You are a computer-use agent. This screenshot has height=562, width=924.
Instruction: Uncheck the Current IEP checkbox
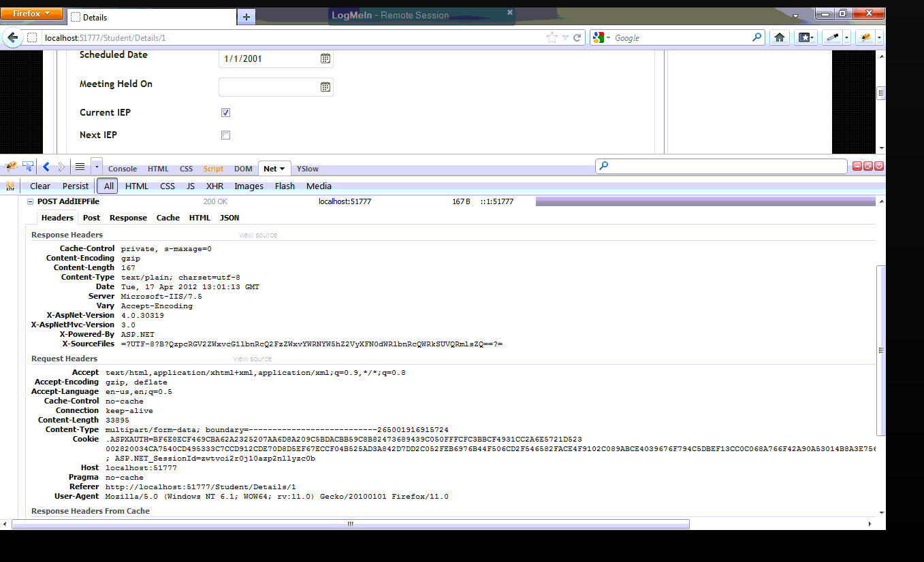225,113
